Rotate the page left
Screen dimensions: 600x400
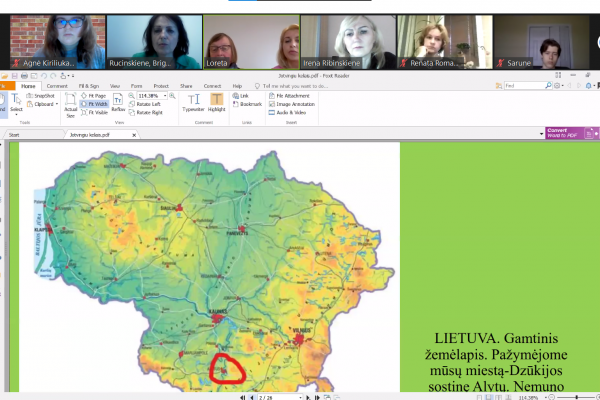click(145, 104)
